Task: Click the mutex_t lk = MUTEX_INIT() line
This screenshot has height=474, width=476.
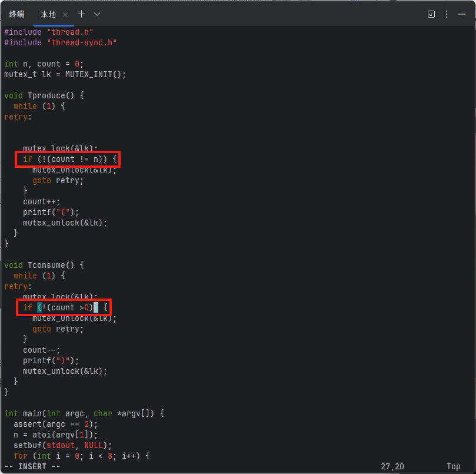Action: [65, 74]
